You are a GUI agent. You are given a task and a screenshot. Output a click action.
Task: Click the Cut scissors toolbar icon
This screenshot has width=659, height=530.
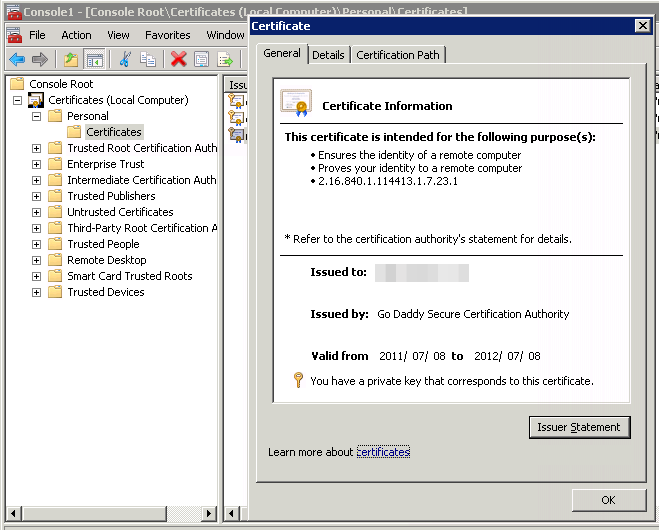click(125, 59)
